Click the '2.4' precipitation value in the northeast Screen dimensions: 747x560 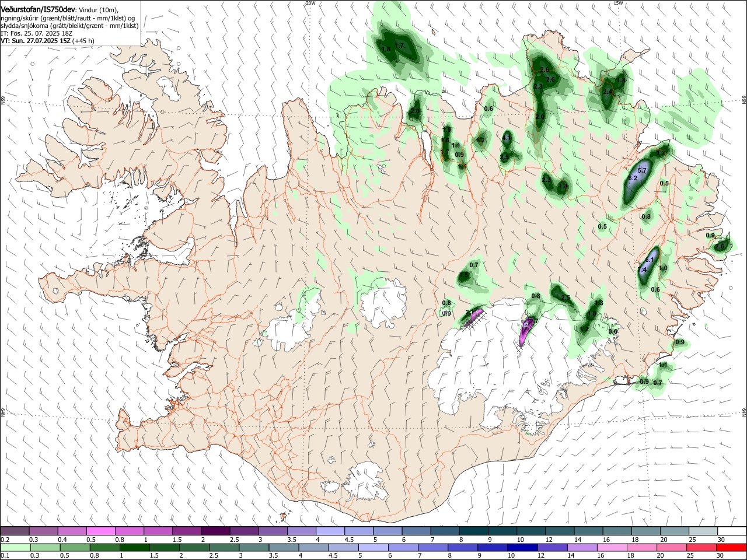tap(608, 92)
